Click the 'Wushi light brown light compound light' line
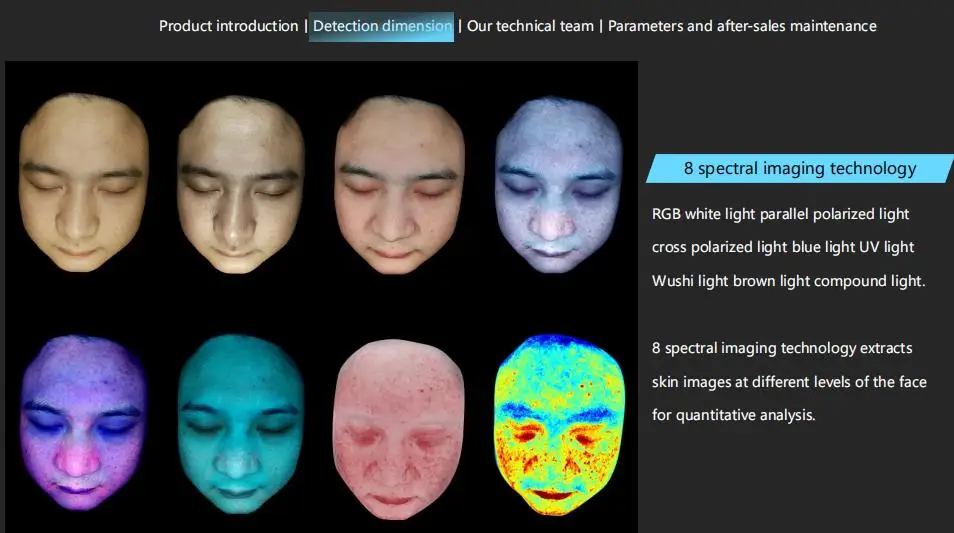The width and height of the screenshot is (954, 533). [788, 281]
